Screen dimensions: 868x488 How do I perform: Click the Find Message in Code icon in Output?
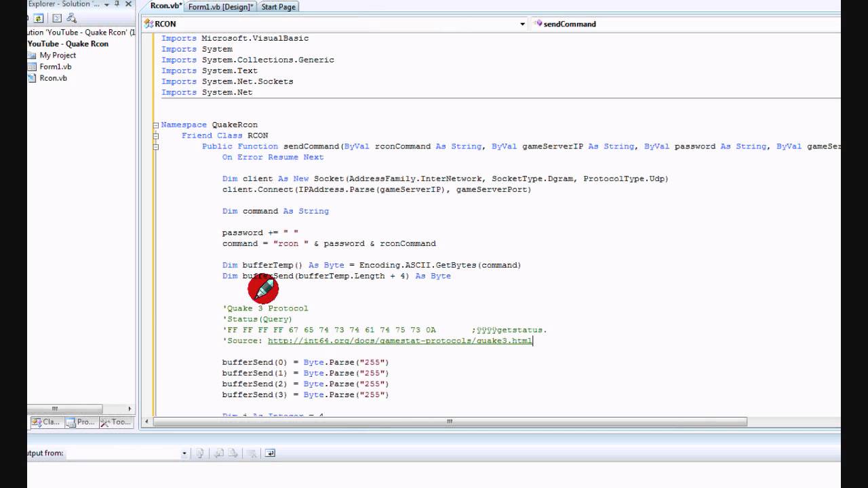[x=200, y=453]
